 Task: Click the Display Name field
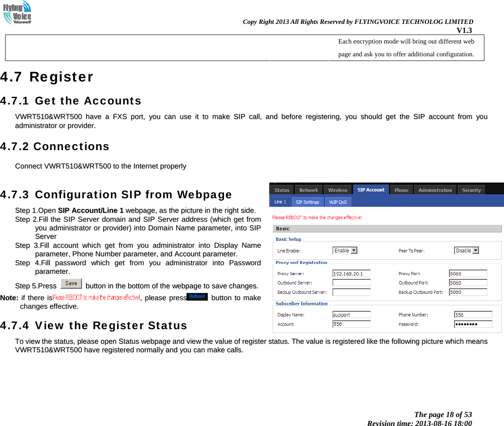pyautogui.click(x=351, y=315)
